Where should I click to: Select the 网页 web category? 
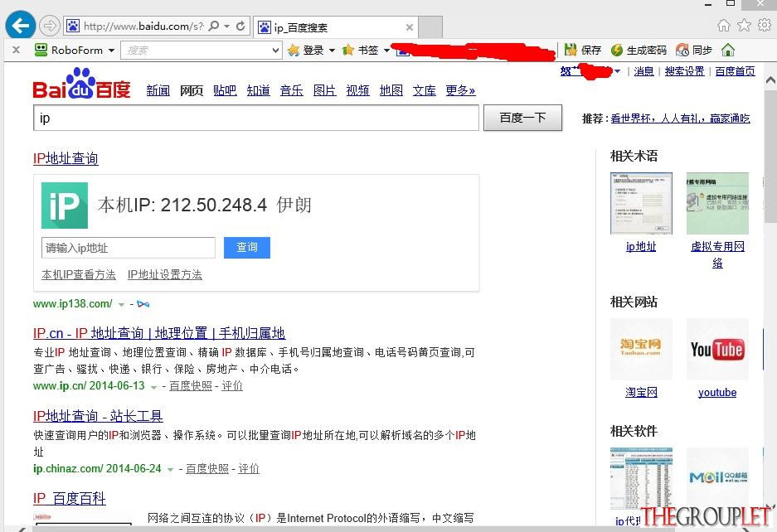coord(192,90)
